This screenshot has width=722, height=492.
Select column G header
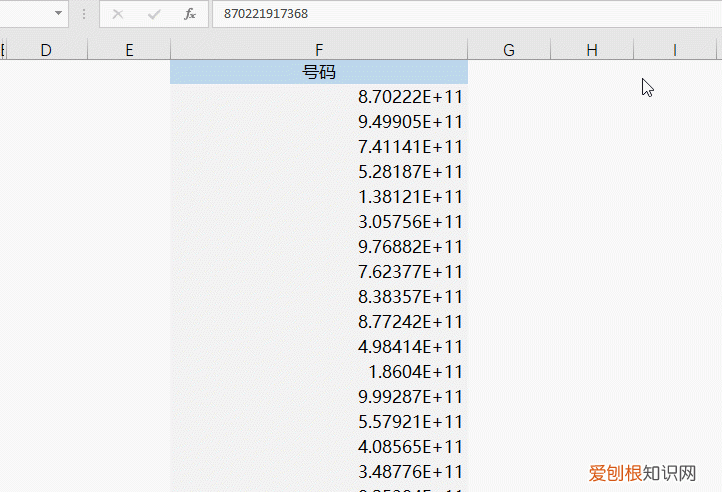coord(509,49)
